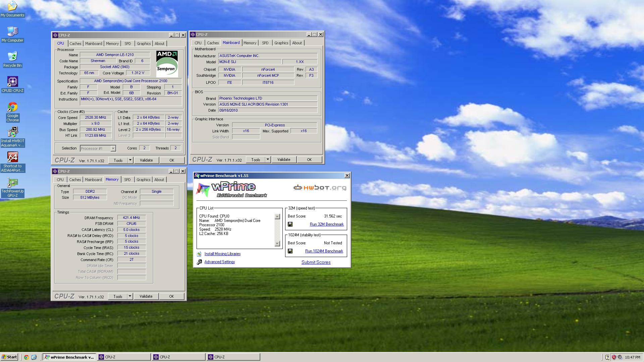Screen dimensions: 644x362
Task: Click the Advanced Settings wrench icon
Action: pos(199,262)
